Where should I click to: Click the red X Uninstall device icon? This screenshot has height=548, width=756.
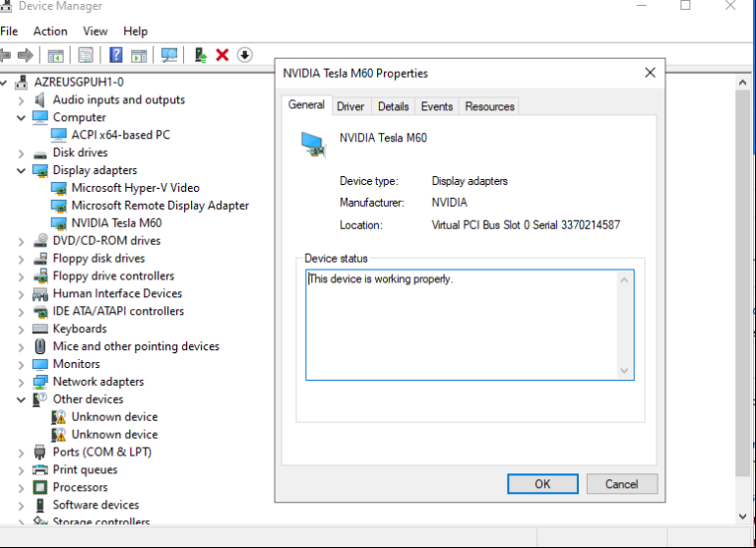pyautogui.click(x=222, y=55)
